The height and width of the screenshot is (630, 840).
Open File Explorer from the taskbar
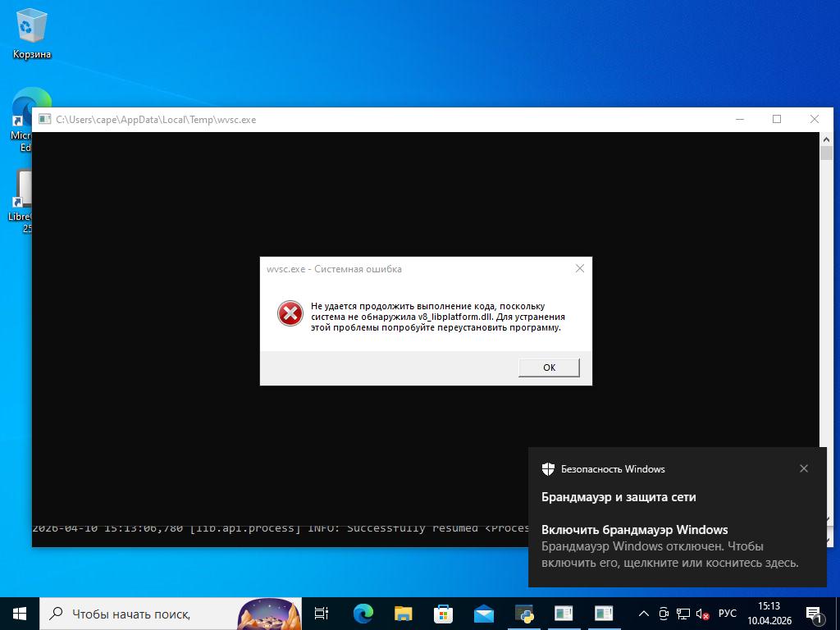tap(403, 614)
